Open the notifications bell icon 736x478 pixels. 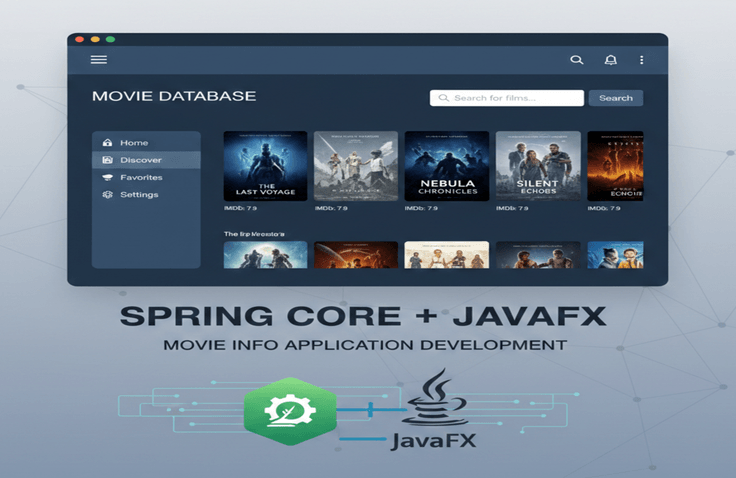pyautogui.click(x=611, y=60)
